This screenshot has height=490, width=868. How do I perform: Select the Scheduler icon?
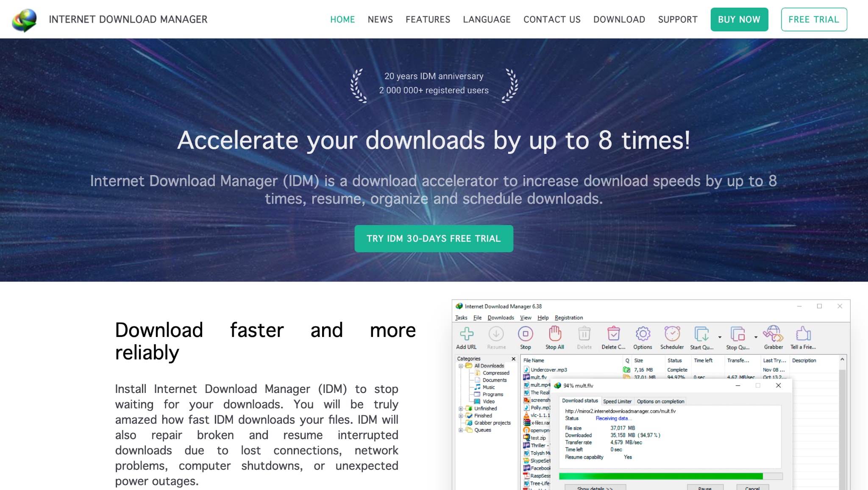[672, 335]
